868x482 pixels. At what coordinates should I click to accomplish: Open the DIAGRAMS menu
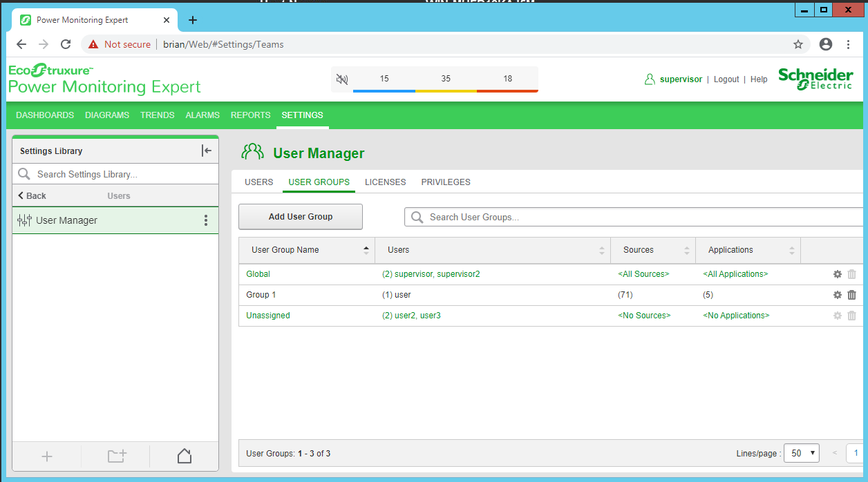click(x=107, y=115)
